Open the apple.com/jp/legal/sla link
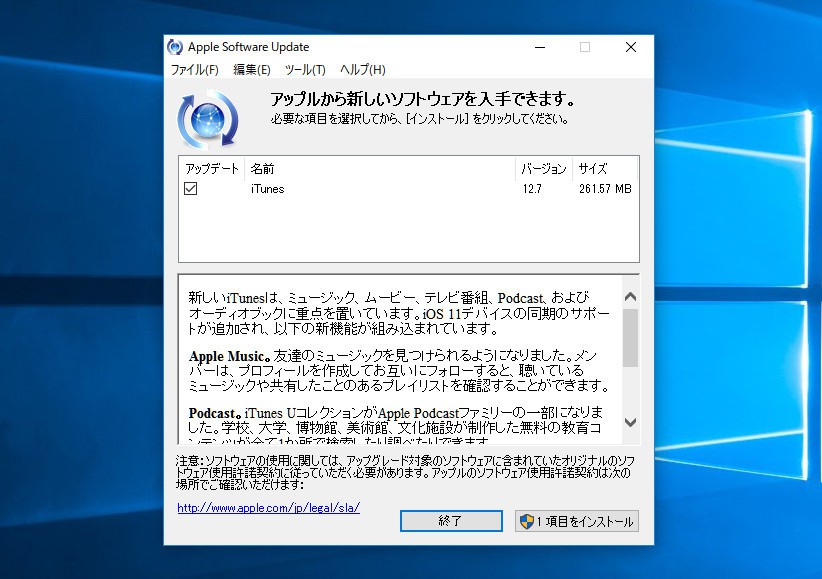The height and width of the screenshot is (579, 822). coord(268,508)
